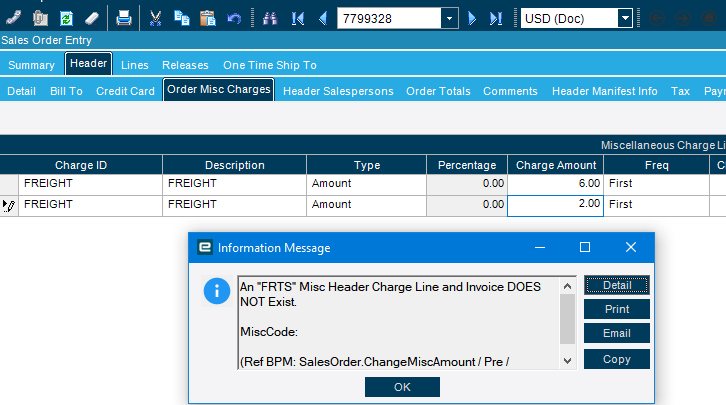Click the Print button in the dialog
This screenshot has height=405, width=726.
617,309
